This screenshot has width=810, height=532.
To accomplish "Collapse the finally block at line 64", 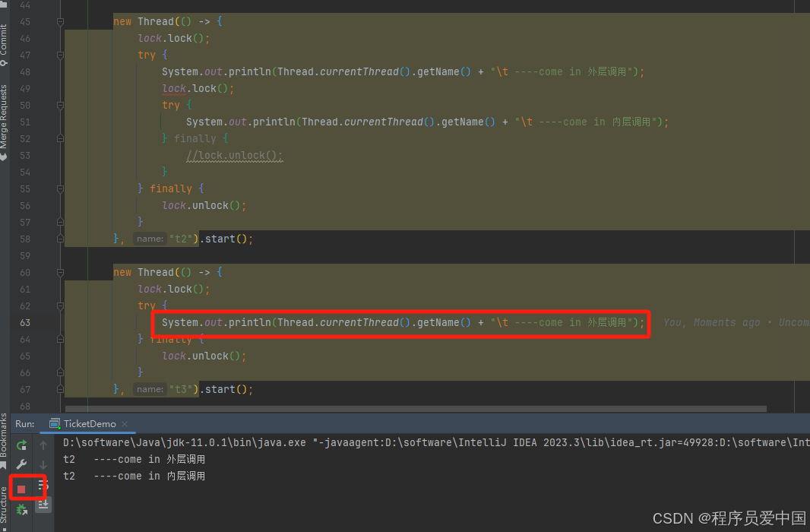I will click(x=60, y=340).
